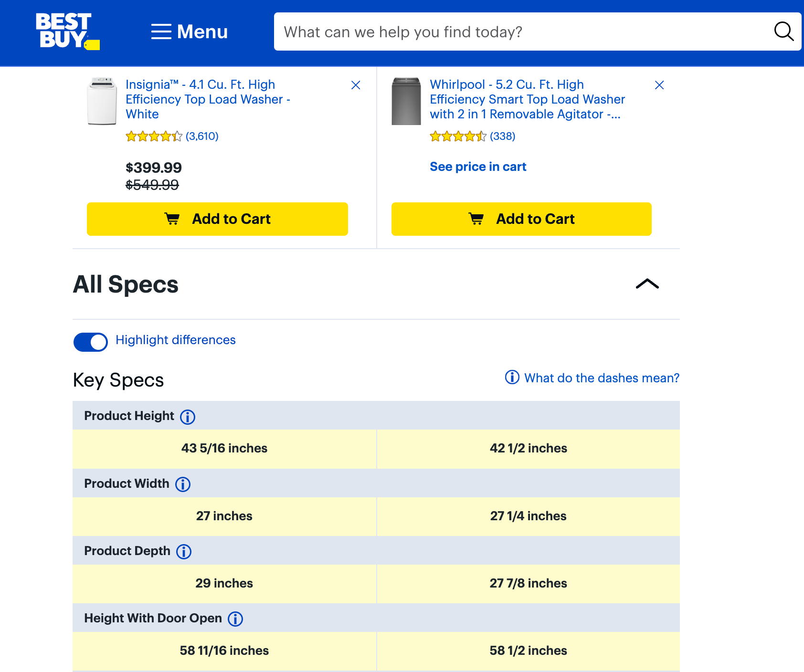This screenshot has width=804, height=672.
Task: Open Insignia washer product image
Action: coord(102,101)
